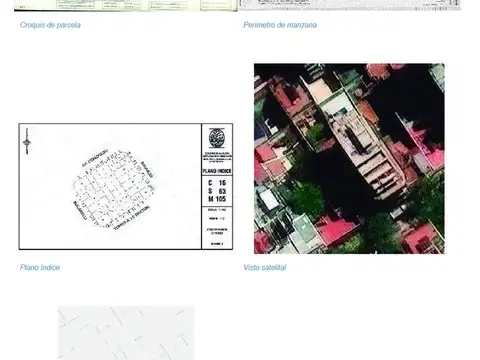Click the 'M 105' value in plan legend

[x=217, y=199]
